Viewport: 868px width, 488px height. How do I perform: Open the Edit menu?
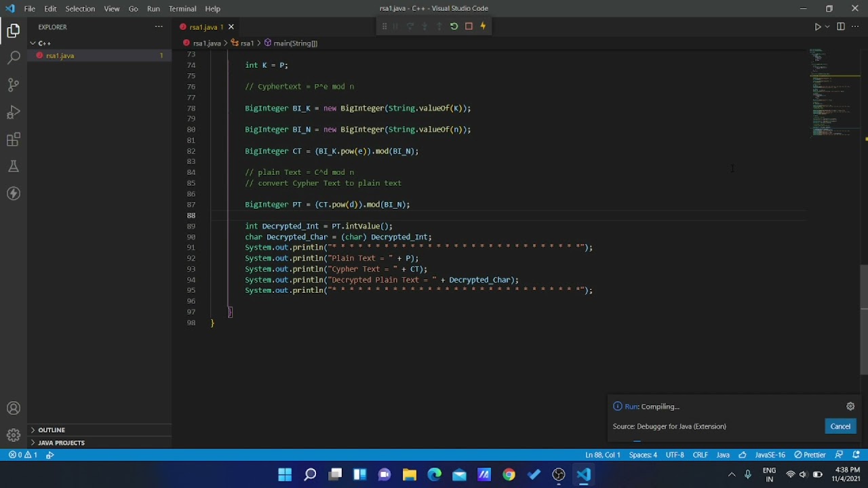click(x=51, y=9)
